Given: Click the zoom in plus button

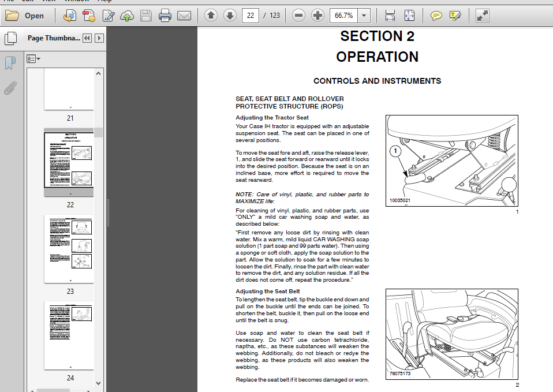Looking at the screenshot, I should pos(317,15).
